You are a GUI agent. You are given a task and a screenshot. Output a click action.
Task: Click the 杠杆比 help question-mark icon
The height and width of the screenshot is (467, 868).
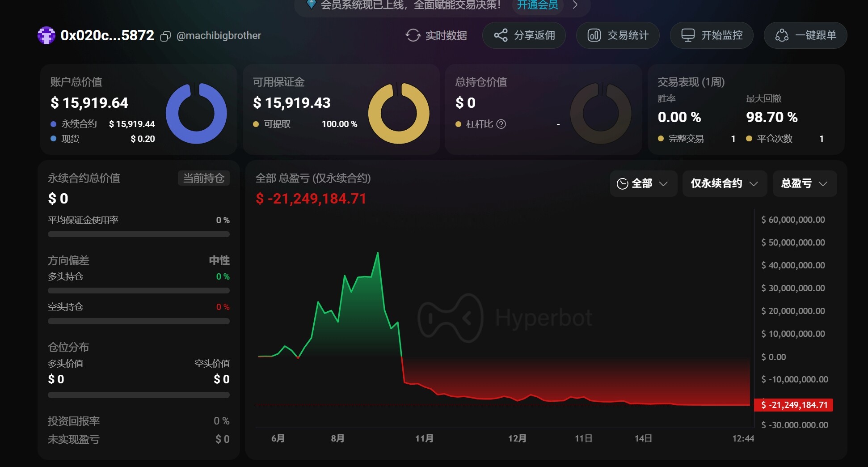(x=501, y=124)
